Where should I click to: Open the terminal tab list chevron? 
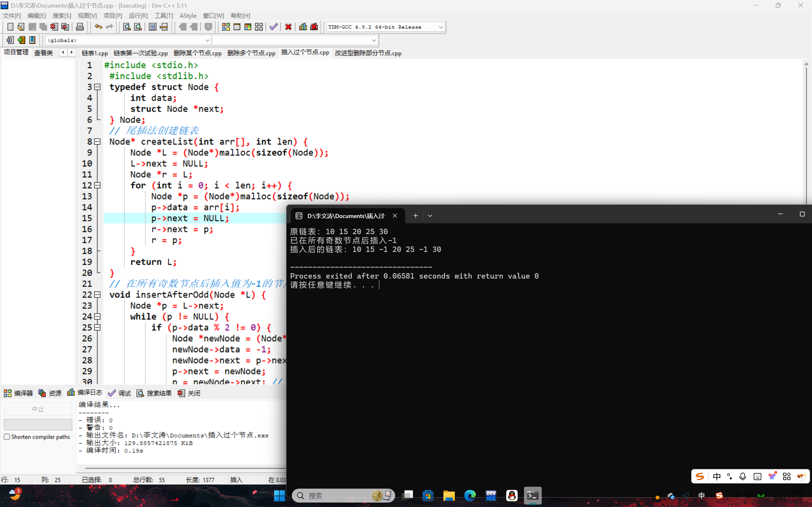pyautogui.click(x=430, y=215)
